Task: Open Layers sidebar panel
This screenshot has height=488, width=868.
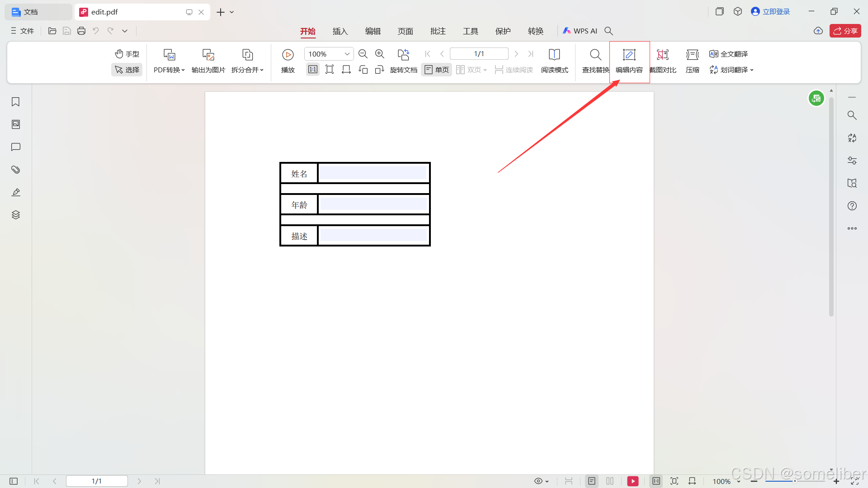Action: point(16,215)
